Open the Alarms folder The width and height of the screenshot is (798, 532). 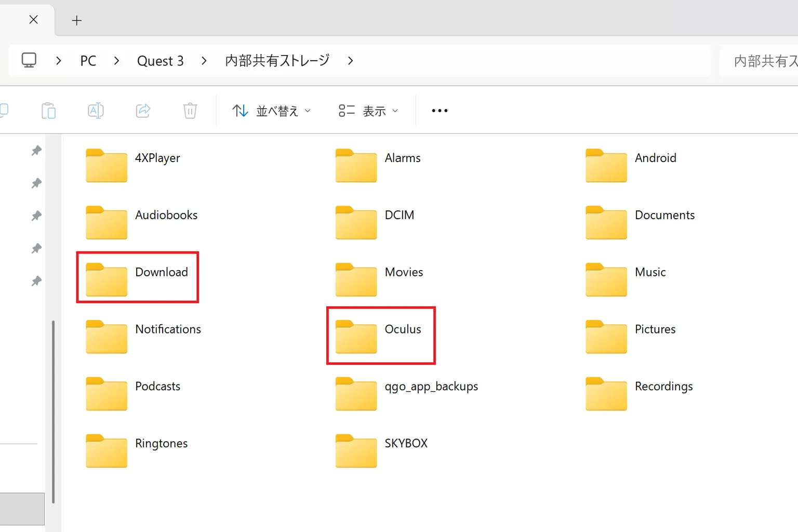click(x=378, y=165)
